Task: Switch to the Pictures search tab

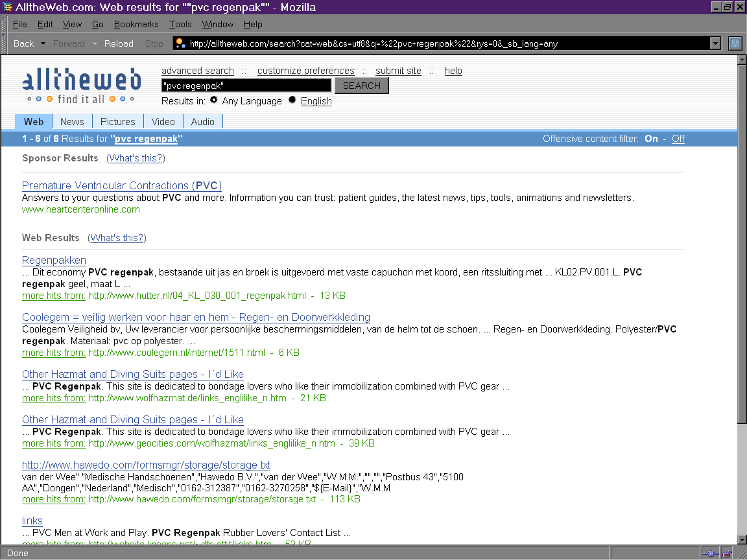Action: click(117, 121)
